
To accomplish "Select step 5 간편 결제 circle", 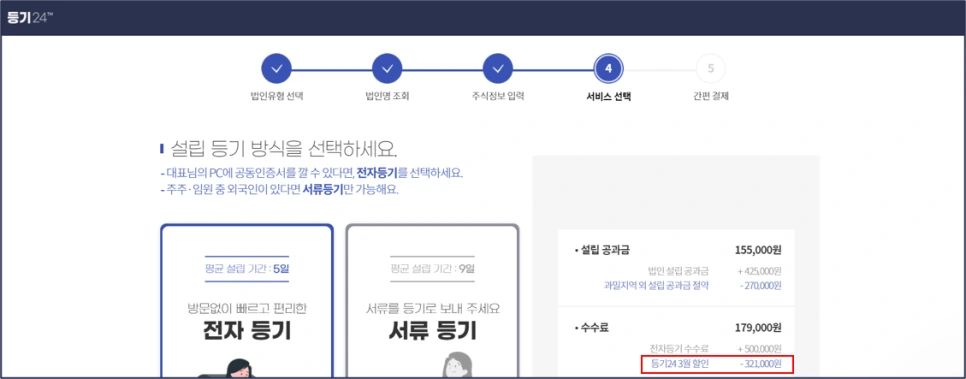I will (x=710, y=68).
